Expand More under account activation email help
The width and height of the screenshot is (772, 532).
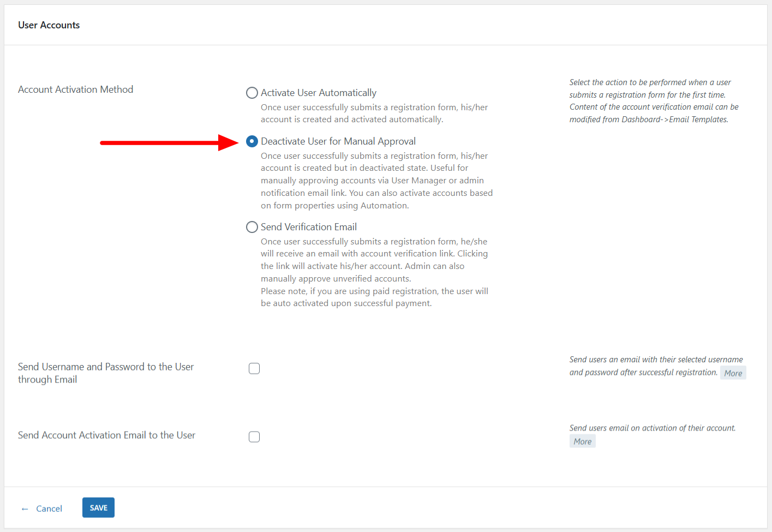(x=582, y=441)
